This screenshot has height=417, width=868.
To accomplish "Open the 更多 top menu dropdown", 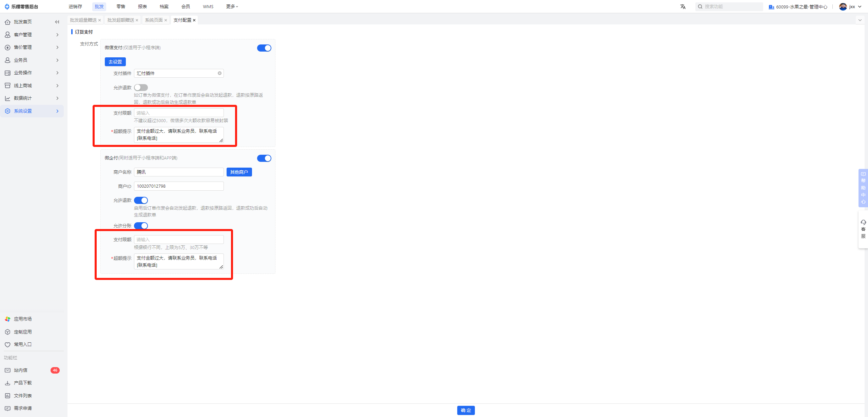I will 232,6.
